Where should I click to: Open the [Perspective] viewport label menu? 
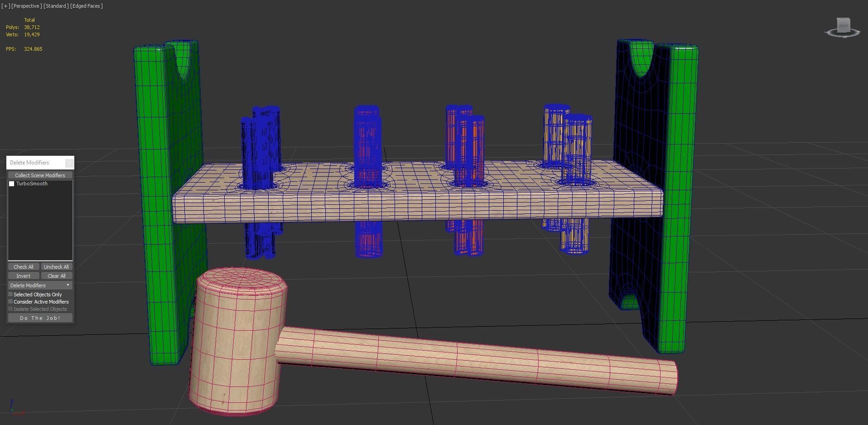(x=27, y=6)
